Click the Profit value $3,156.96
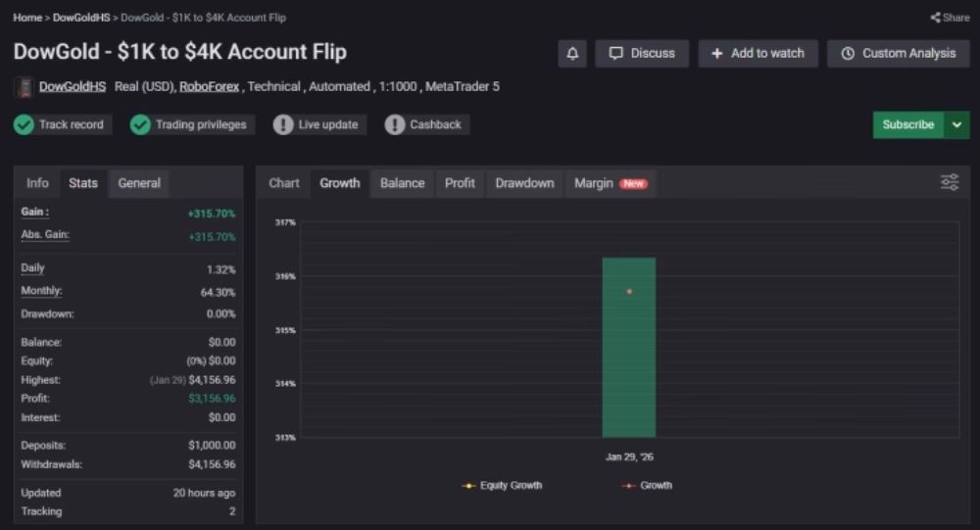The image size is (980, 530). tap(212, 399)
